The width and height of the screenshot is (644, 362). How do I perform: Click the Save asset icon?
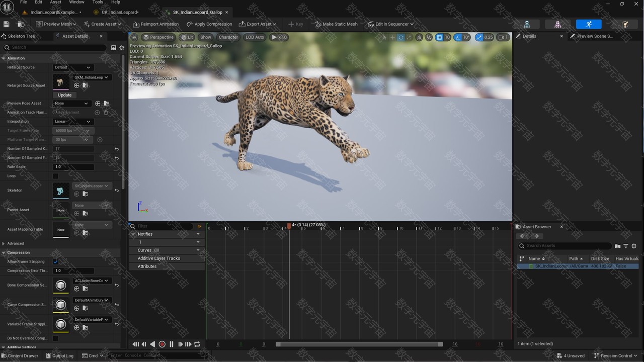point(6,24)
